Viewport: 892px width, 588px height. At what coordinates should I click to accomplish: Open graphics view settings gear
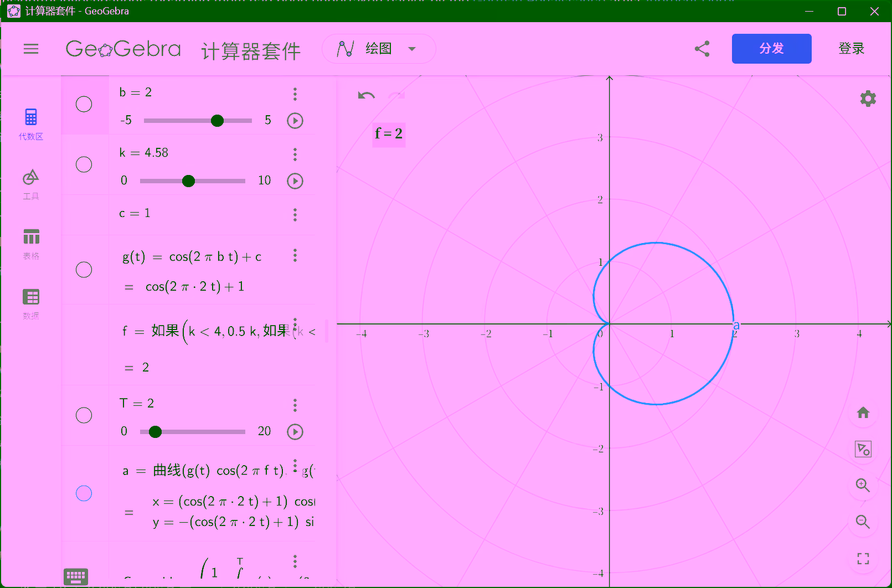tap(868, 99)
